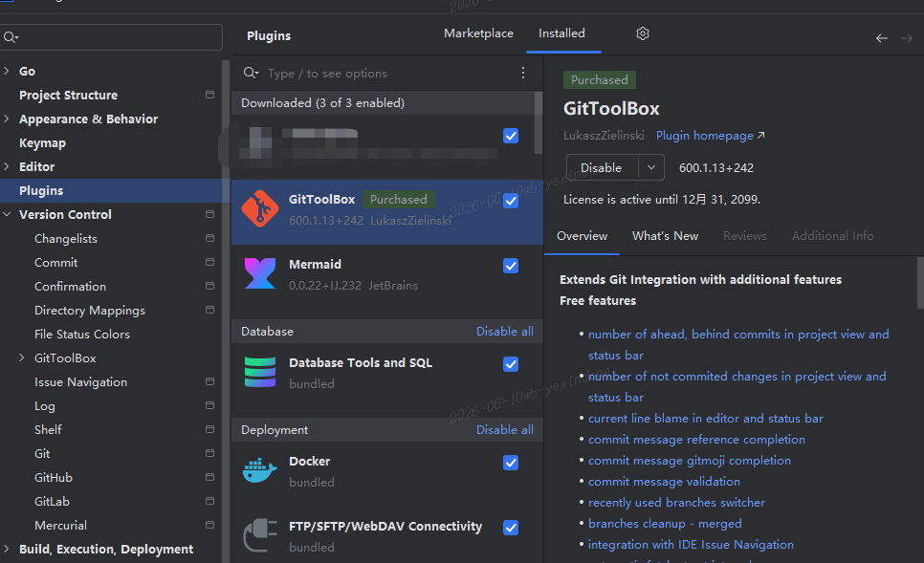Expand the Go settings node
924x563 pixels.
pyautogui.click(x=7, y=71)
